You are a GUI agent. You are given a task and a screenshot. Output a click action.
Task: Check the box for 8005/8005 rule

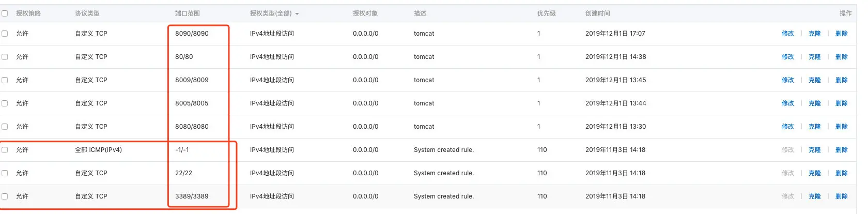[x=5, y=103]
